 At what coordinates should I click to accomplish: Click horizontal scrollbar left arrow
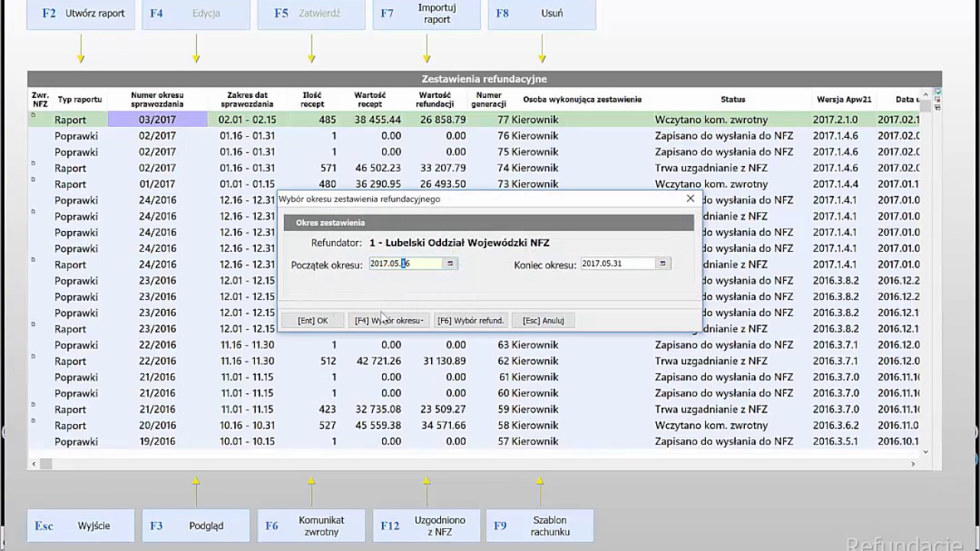coord(34,464)
